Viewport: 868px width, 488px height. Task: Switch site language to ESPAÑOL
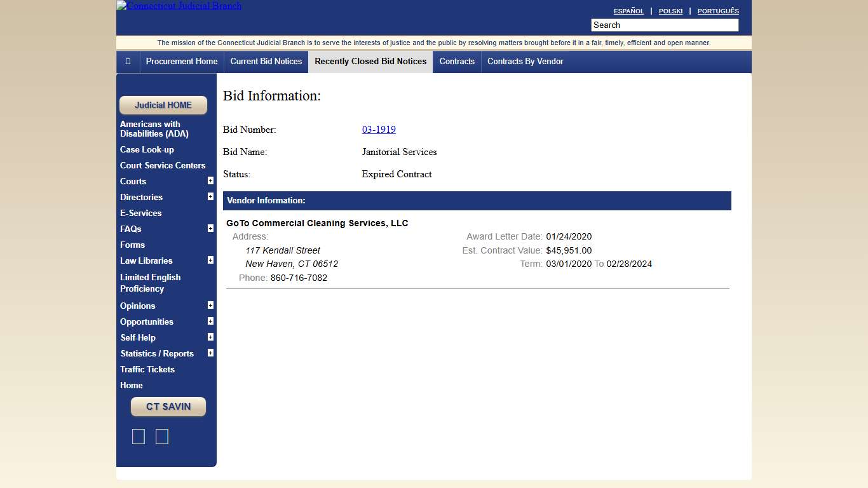click(x=628, y=11)
